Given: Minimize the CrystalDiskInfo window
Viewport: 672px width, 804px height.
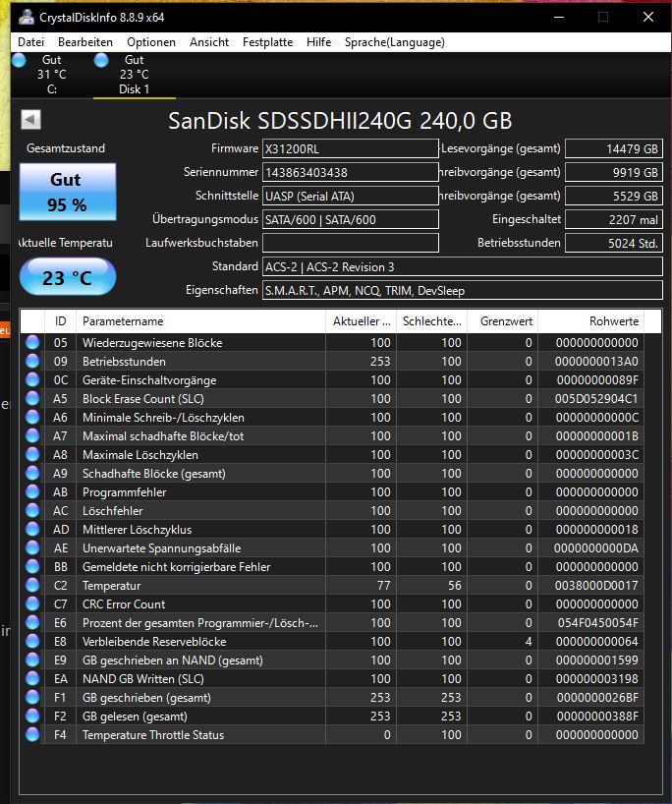Looking at the screenshot, I should click(x=559, y=17).
